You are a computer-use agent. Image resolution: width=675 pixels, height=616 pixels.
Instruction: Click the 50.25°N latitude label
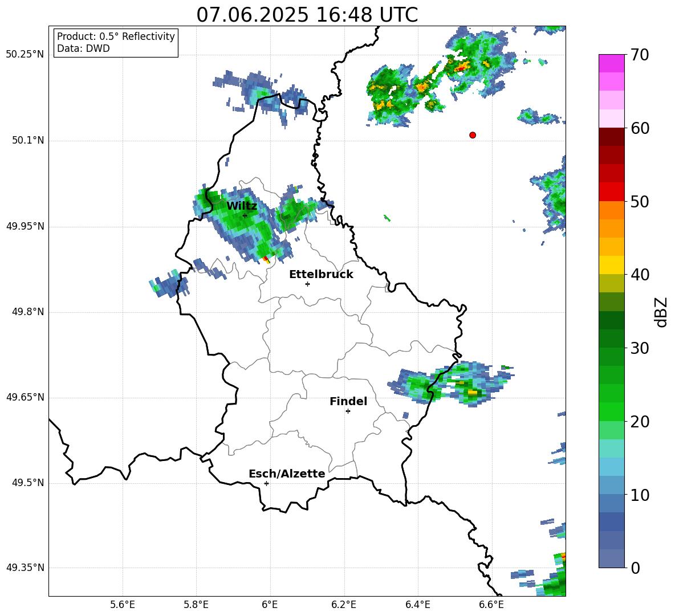(x=25, y=55)
